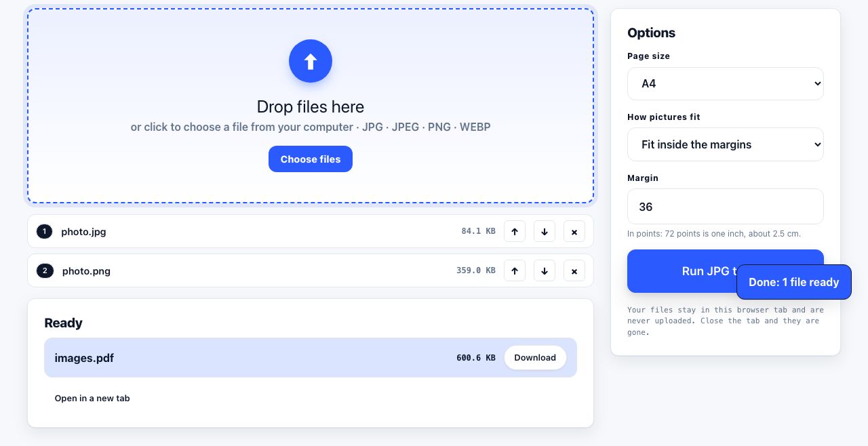Image resolution: width=868 pixels, height=446 pixels.
Task: Remove photo.jpg from the list
Action: pyautogui.click(x=574, y=231)
